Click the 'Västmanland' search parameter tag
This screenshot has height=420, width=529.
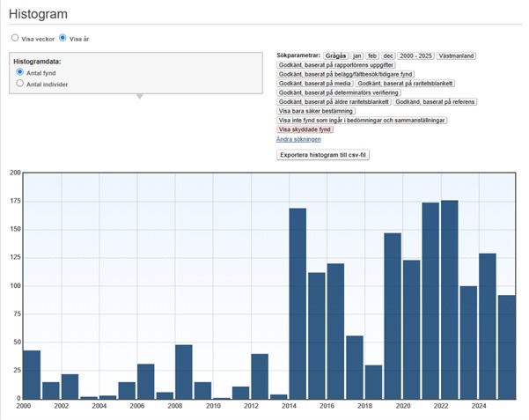[457, 55]
